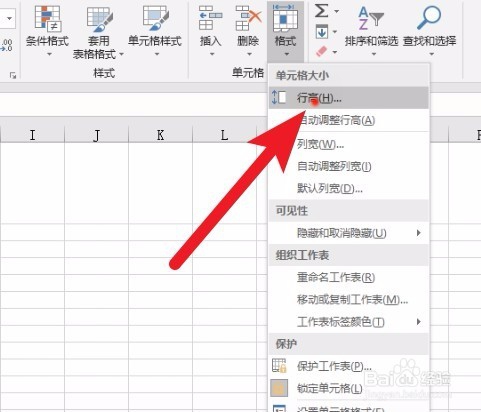Select Rename Sheet 重命名工作表(R)
481x412 pixels.
tap(349, 277)
